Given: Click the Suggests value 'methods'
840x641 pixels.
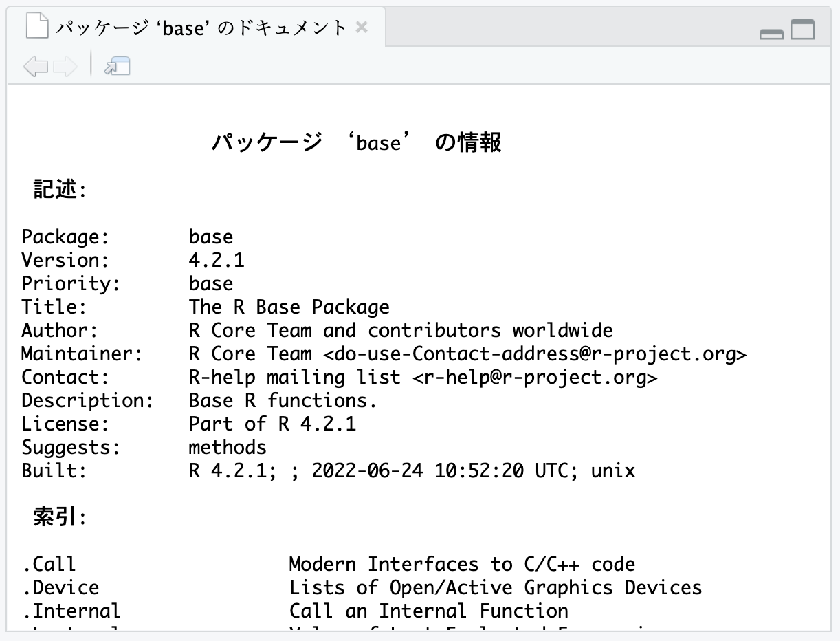Looking at the screenshot, I should coord(228,448).
